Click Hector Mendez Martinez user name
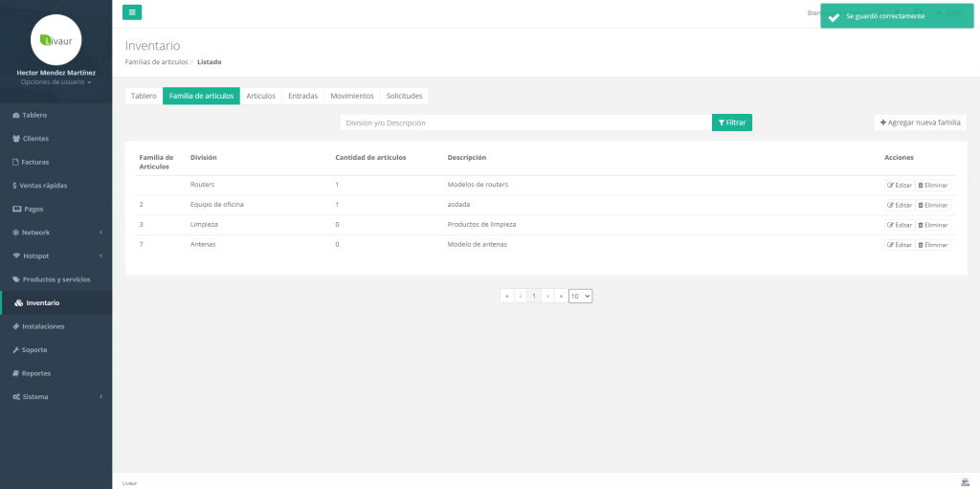The width and height of the screenshot is (980, 489). pyautogui.click(x=56, y=73)
